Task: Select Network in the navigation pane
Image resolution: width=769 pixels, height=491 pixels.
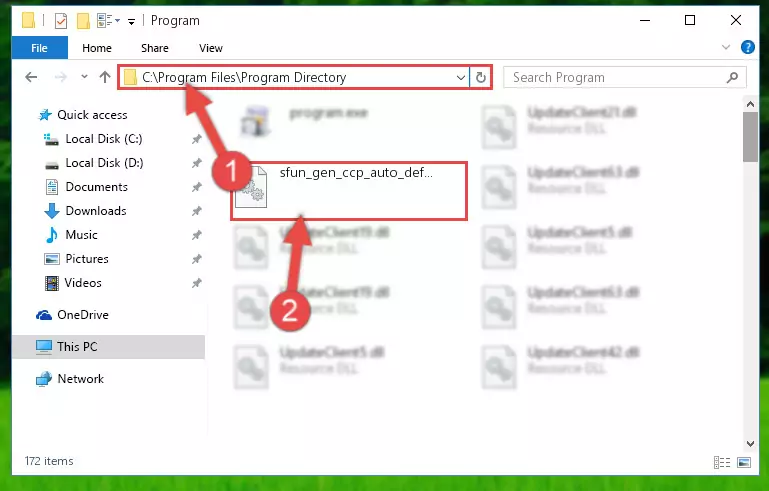Action: (80, 379)
